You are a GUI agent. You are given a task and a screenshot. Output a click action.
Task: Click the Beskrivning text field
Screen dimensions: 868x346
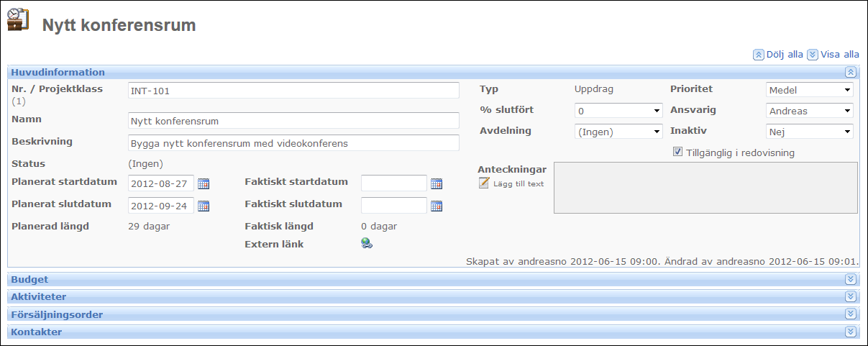coord(293,143)
